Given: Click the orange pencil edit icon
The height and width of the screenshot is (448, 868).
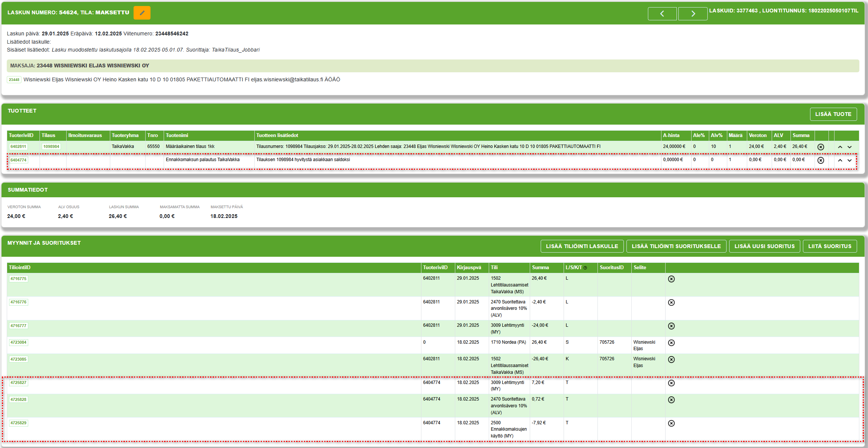Looking at the screenshot, I should (142, 13).
